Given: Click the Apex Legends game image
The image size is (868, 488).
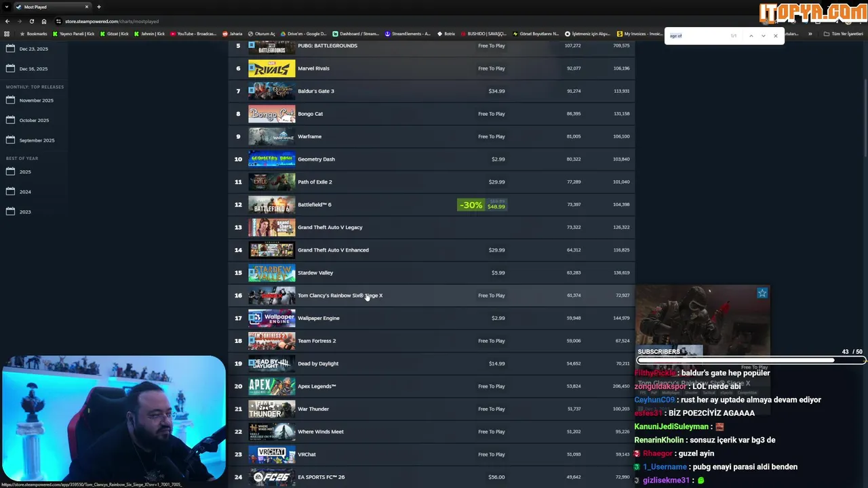Looking at the screenshot, I should click(272, 386).
